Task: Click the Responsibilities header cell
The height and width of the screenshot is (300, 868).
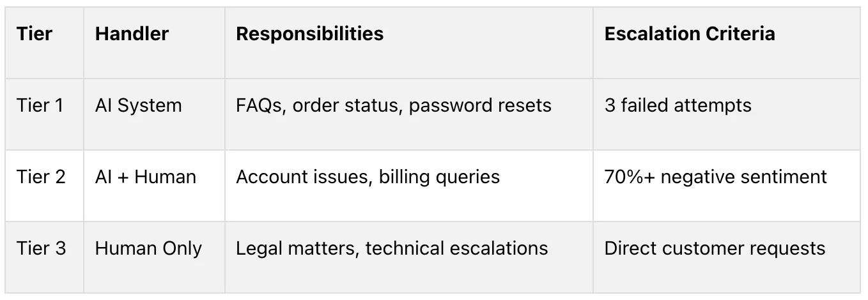Action: click(x=409, y=43)
